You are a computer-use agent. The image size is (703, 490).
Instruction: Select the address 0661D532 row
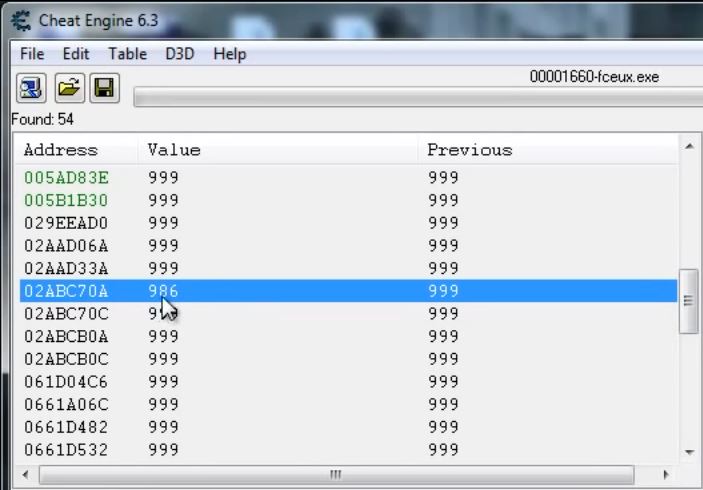(x=66, y=450)
